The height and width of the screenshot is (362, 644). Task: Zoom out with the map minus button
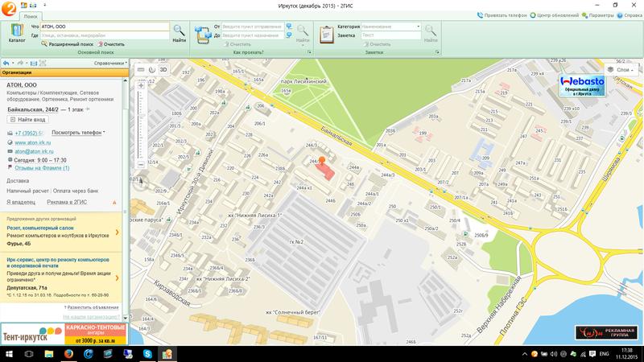pyautogui.click(x=142, y=164)
